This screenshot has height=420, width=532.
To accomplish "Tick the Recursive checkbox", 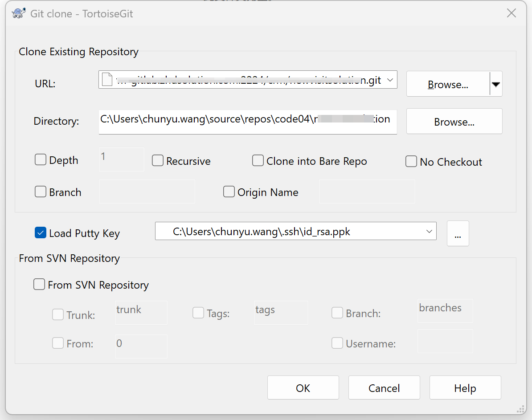I will 157,160.
